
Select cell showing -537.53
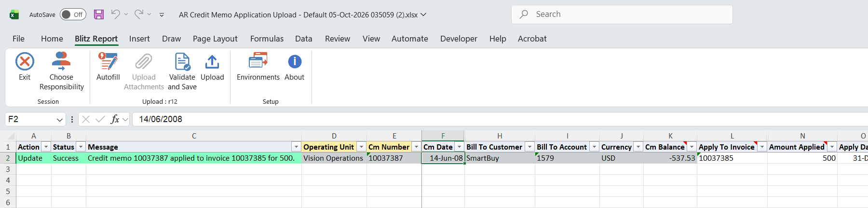pos(670,158)
